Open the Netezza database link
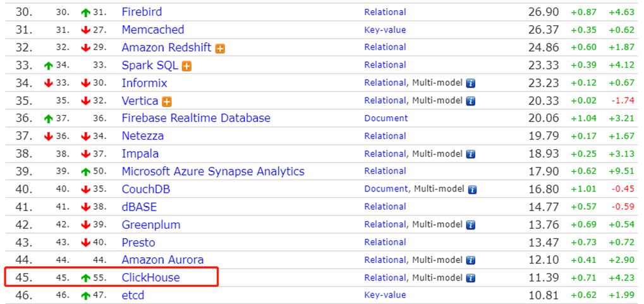 coord(143,136)
